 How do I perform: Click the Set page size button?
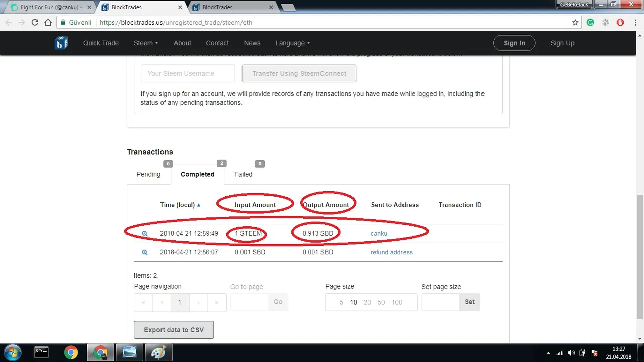point(470,302)
